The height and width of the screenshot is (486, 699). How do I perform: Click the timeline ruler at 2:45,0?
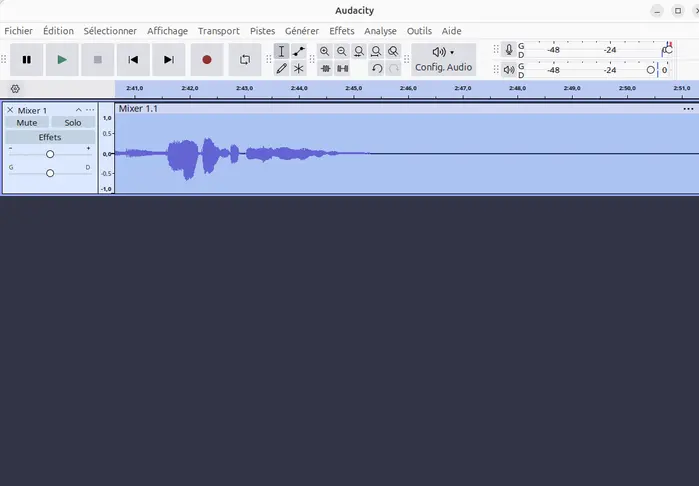[x=354, y=89]
